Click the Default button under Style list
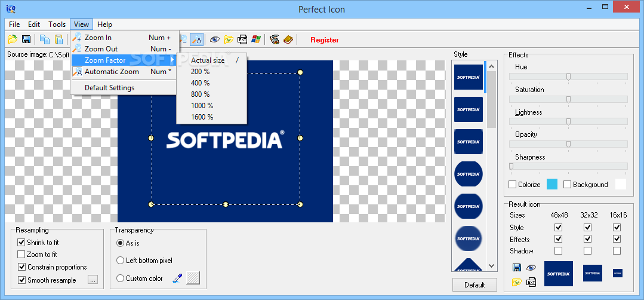The height and width of the screenshot is (300, 644). (474, 285)
